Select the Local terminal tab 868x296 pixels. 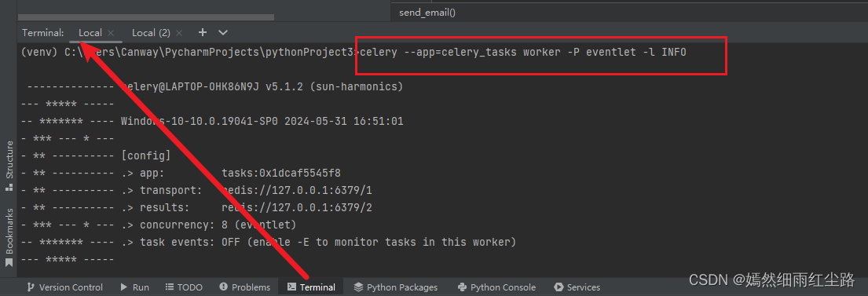[x=90, y=33]
